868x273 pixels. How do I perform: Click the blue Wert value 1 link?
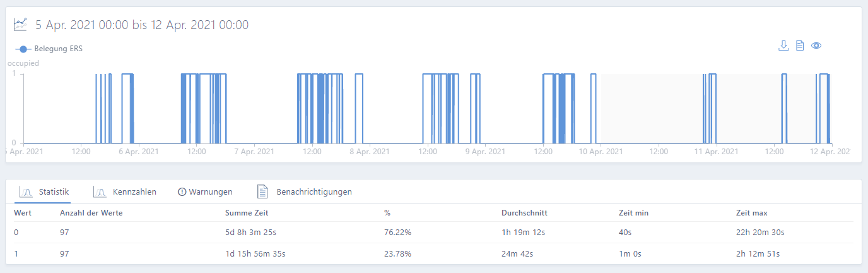tap(16, 254)
